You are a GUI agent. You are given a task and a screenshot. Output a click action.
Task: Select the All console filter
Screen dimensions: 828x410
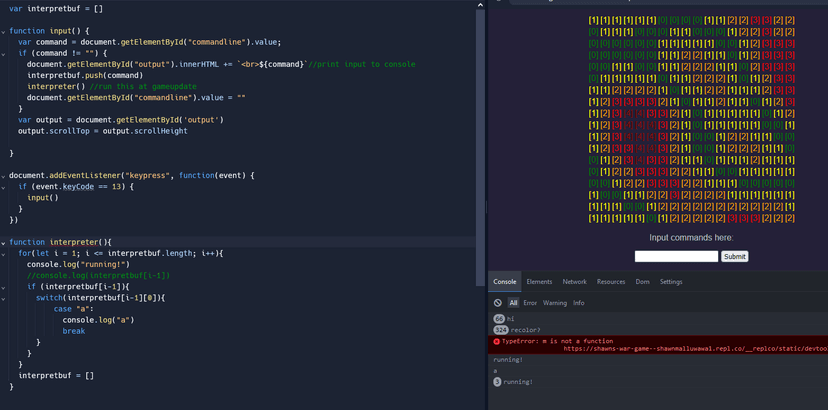513,302
